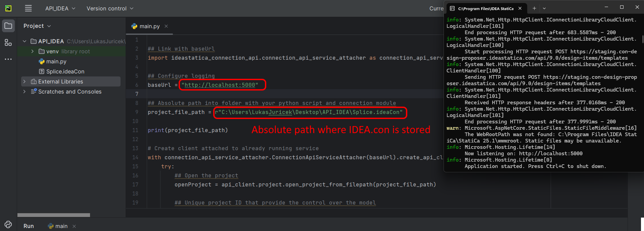
Task: Open a new terminal tab with plus
Action: point(534,8)
